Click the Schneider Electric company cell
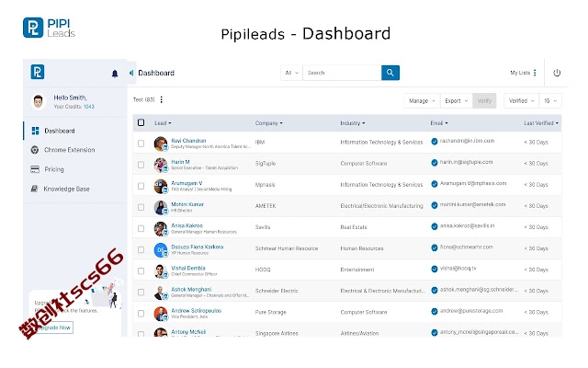Screen dimensions: 588x368 pos(277,291)
